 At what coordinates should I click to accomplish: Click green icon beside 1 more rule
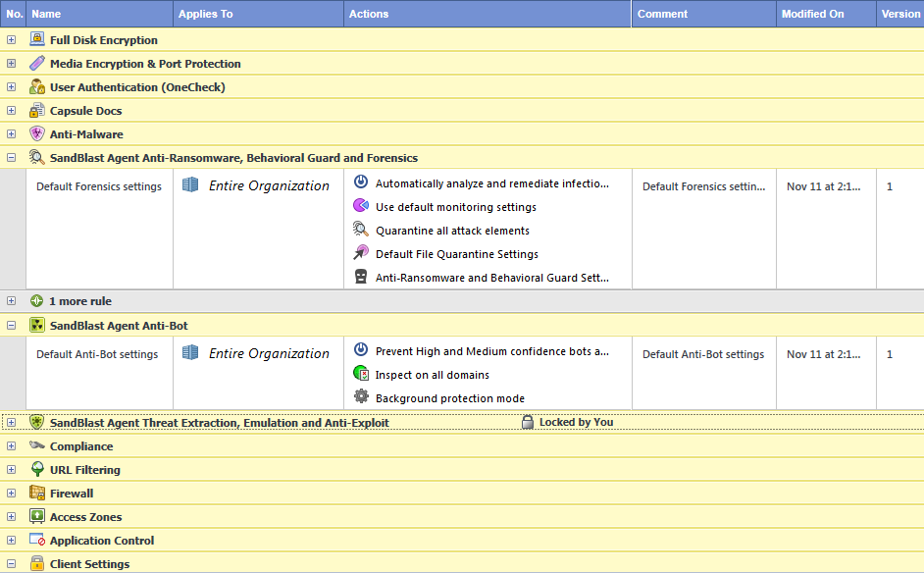tap(36, 300)
